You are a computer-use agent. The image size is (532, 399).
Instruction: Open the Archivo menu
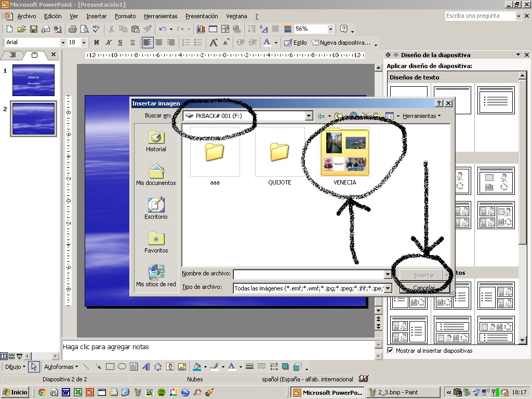tap(26, 16)
